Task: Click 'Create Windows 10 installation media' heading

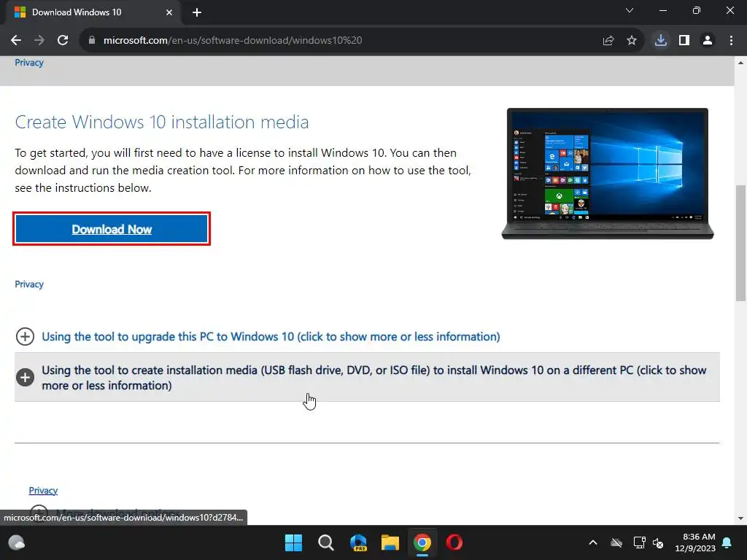Action: (161, 122)
